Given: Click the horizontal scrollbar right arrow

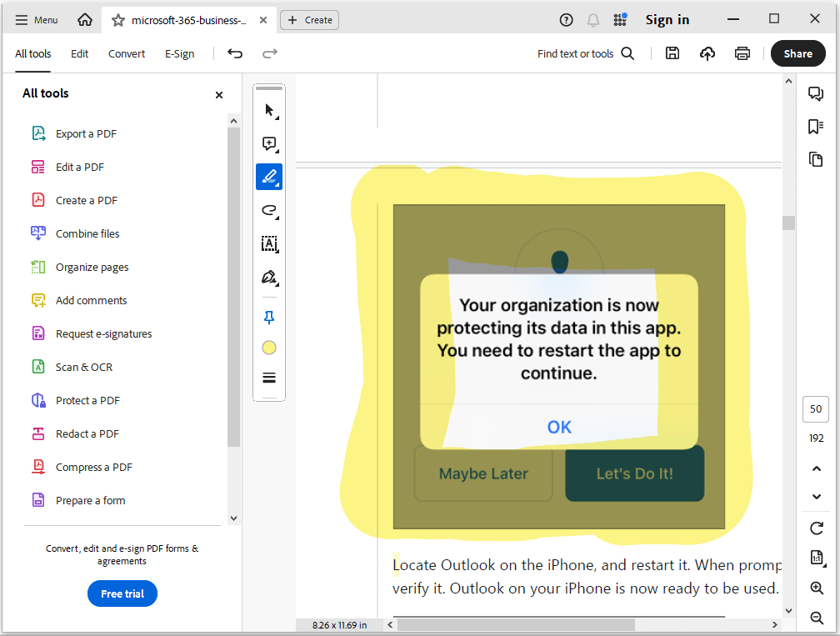Looking at the screenshot, I should point(775,625).
